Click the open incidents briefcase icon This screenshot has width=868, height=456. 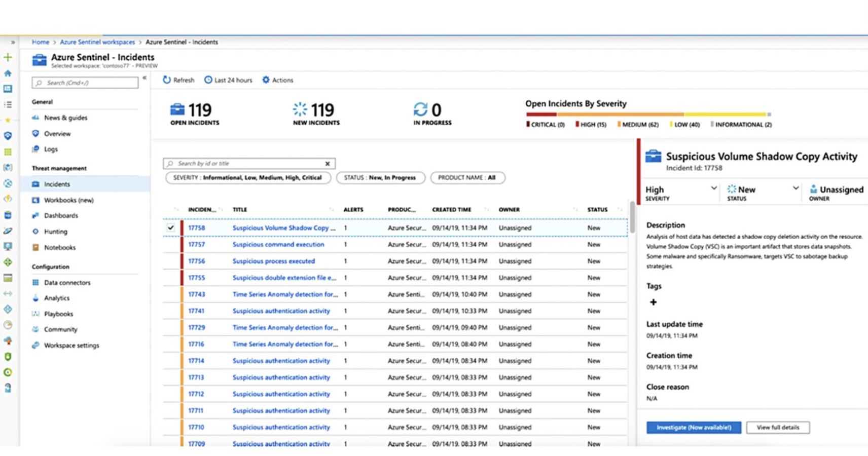[x=177, y=109]
